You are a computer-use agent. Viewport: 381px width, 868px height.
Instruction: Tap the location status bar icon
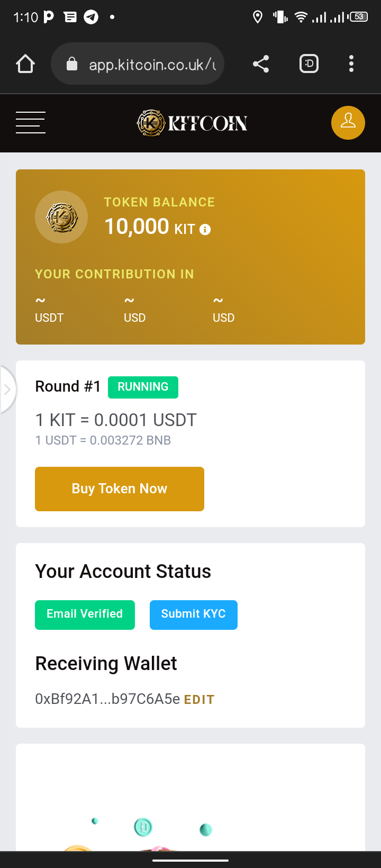(x=258, y=17)
